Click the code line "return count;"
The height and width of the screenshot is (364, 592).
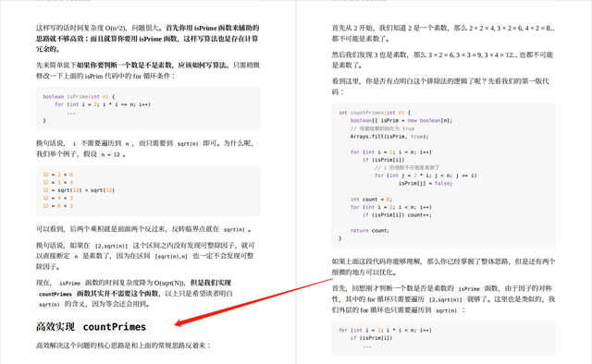[370, 230]
